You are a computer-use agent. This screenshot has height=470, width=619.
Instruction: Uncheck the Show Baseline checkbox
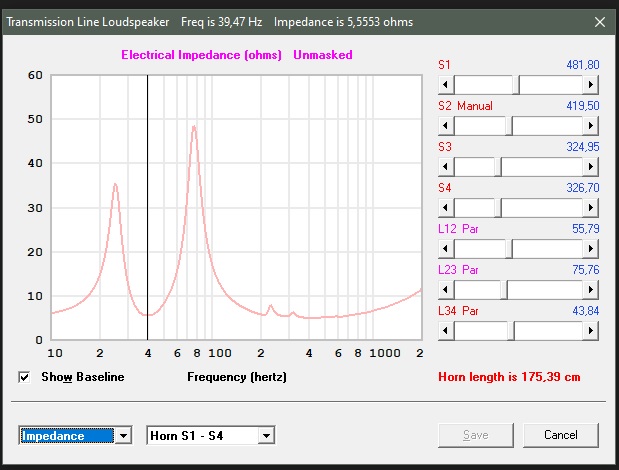click(x=25, y=377)
